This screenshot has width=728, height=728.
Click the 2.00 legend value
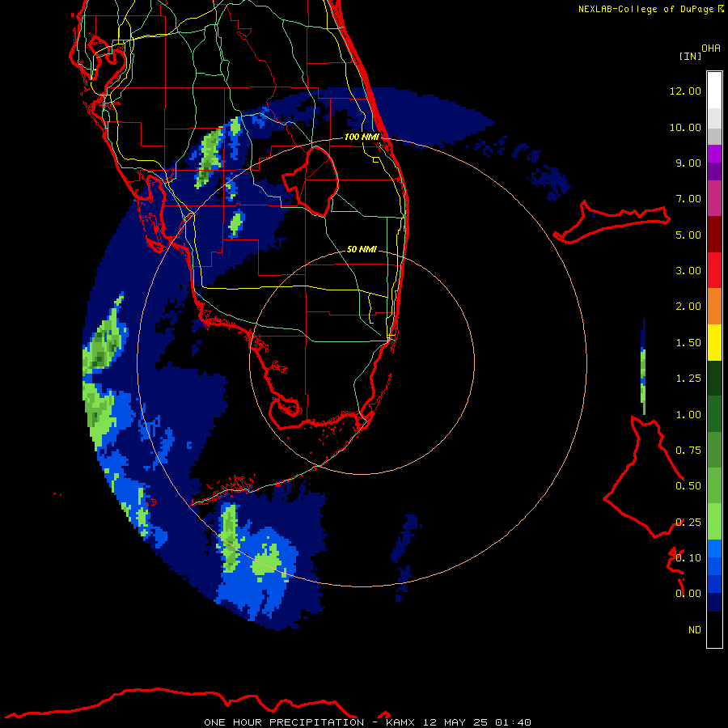click(688, 307)
